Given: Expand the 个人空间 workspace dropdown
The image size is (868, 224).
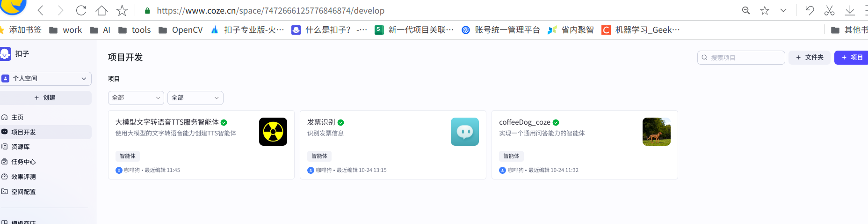Looking at the screenshot, I should click(x=45, y=78).
